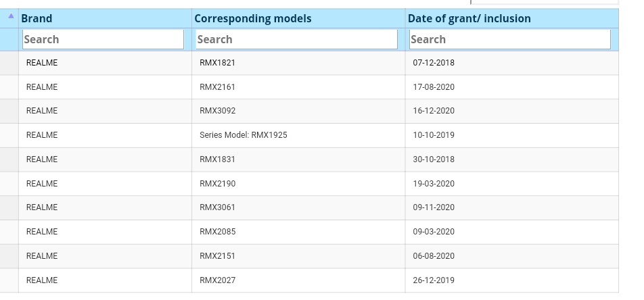Click REALME brand in RMX2085 row
The height and width of the screenshot is (300, 644).
point(42,232)
